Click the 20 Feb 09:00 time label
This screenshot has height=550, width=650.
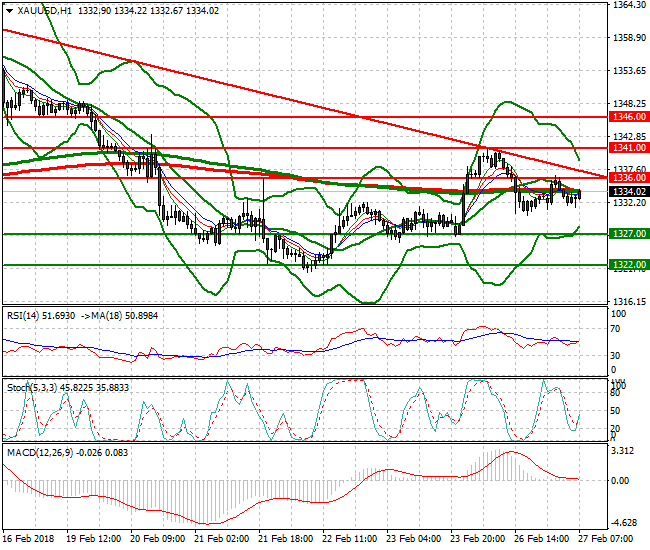click(x=158, y=539)
